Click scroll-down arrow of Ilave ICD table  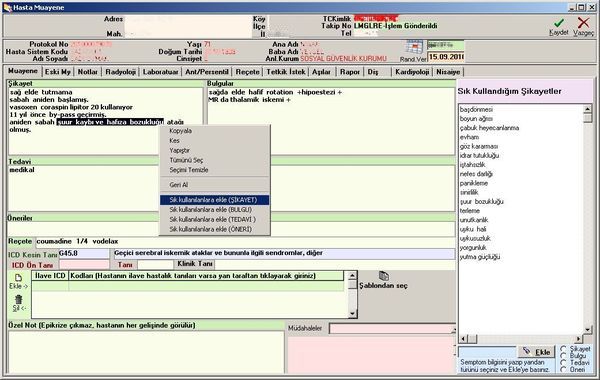click(352, 314)
